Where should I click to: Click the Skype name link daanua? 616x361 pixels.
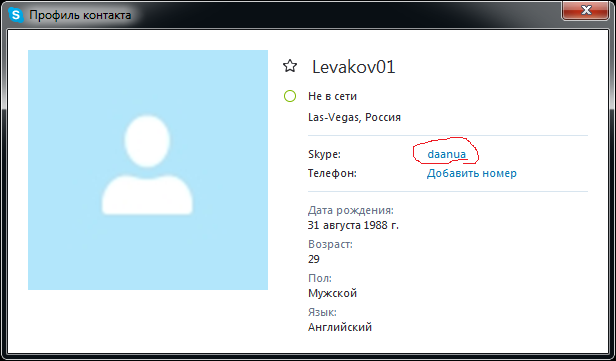[x=447, y=154]
